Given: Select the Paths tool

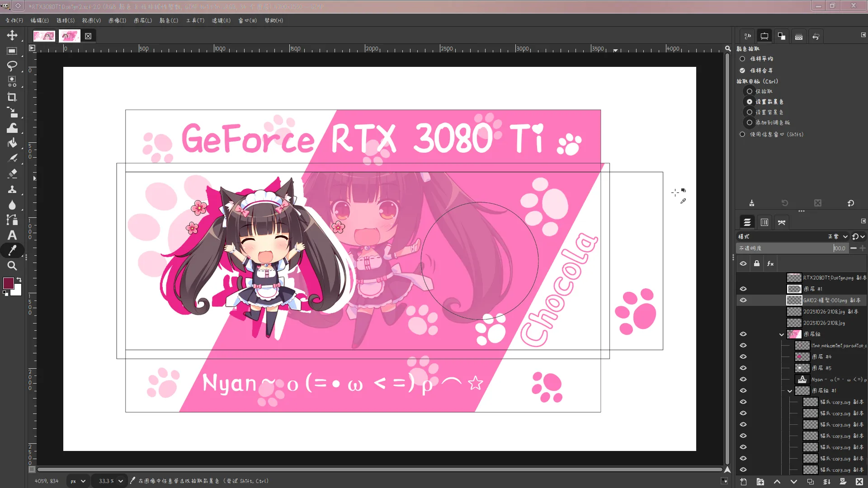Looking at the screenshot, I should (12, 220).
